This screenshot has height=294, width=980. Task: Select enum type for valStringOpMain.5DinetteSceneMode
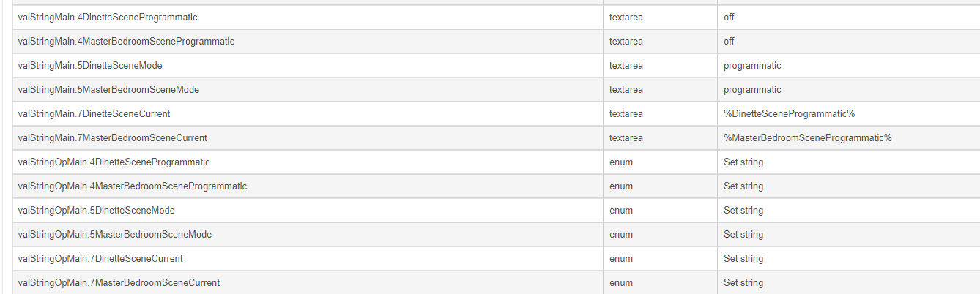click(621, 210)
